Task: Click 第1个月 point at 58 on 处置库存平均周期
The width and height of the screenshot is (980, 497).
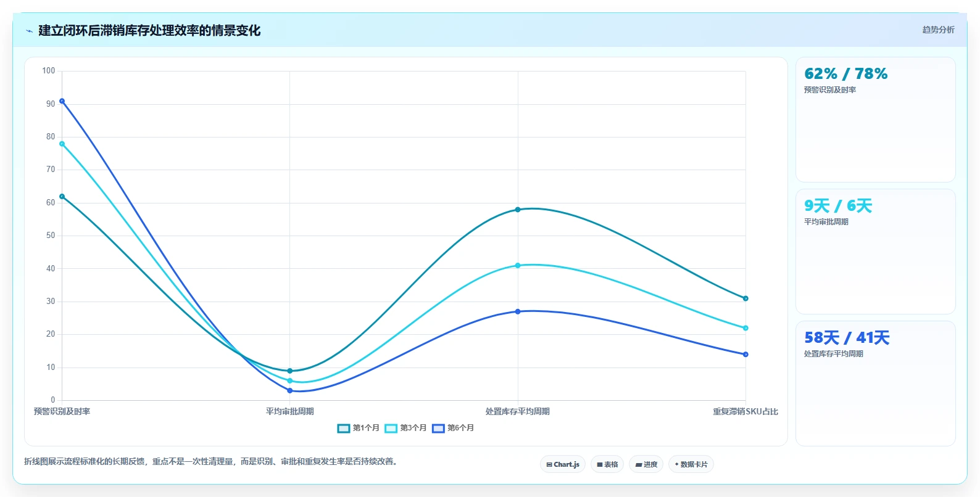Action: click(518, 210)
